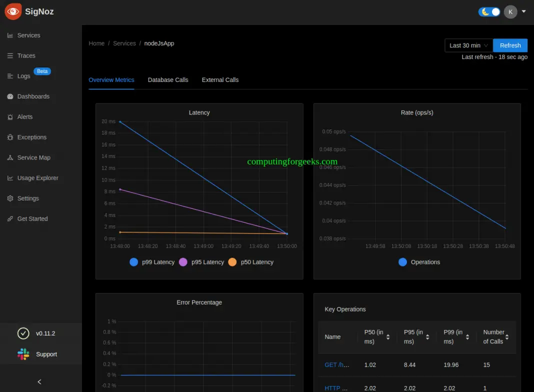Collapse the sidebar using bottom chevron
Image resolution: width=534 pixels, height=392 pixels.
tap(39, 381)
